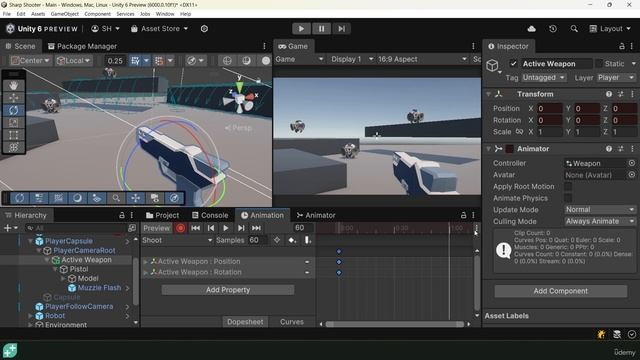
Task: Switch to the Project tab
Action: pyautogui.click(x=162, y=215)
